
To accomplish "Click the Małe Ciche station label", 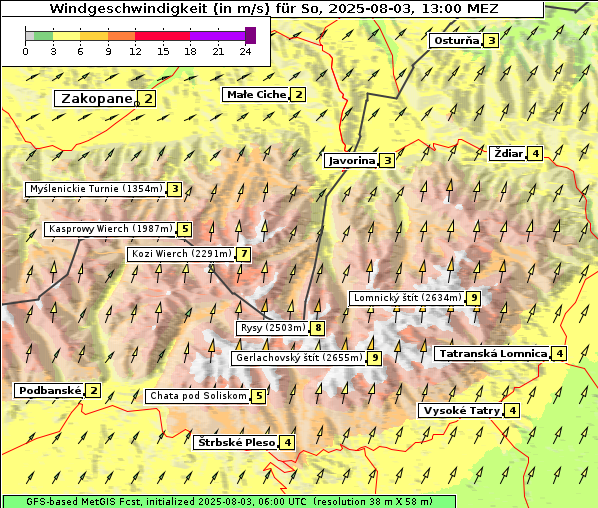I will [x=256, y=94].
